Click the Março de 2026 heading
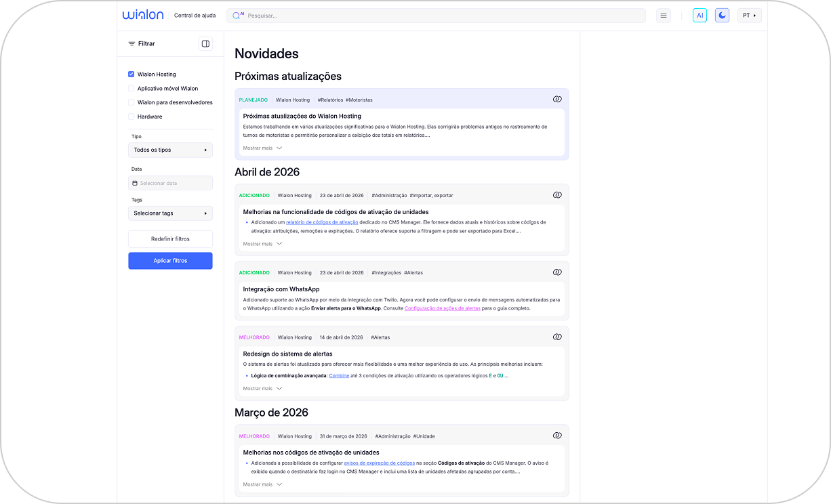This screenshot has width=831, height=504. click(x=272, y=413)
